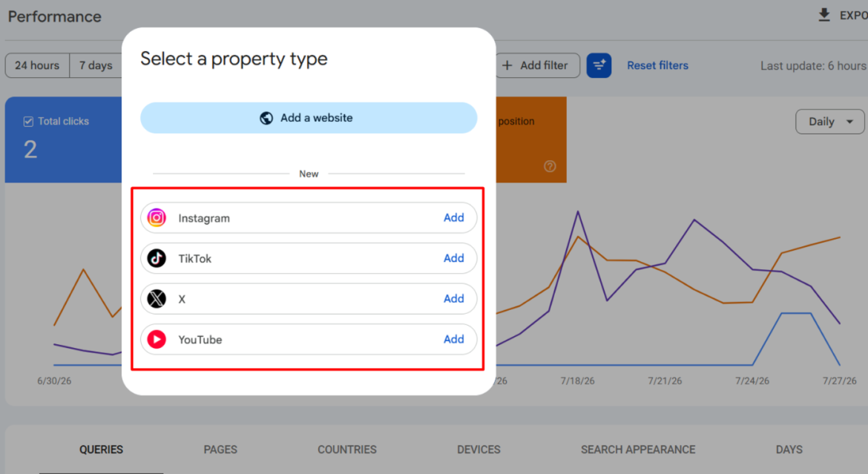Click Reset filters link
The width and height of the screenshot is (868, 474).
pyautogui.click(x=657, y=65)
